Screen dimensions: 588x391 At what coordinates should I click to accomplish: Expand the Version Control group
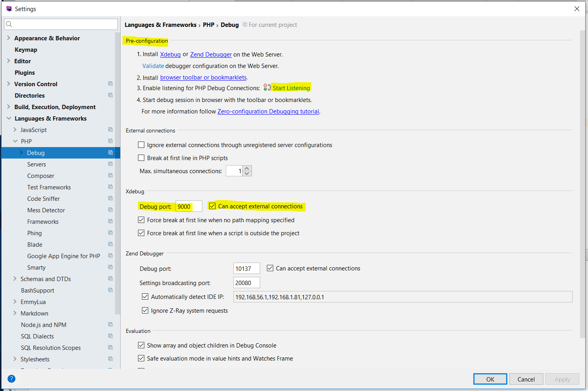click(x=9, y=84)
